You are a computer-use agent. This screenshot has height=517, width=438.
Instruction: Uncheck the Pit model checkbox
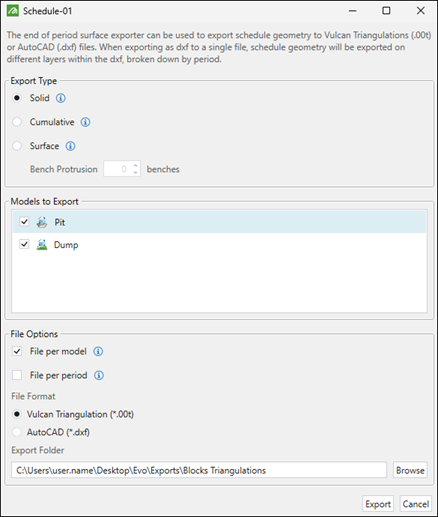(x=24, y=222)
